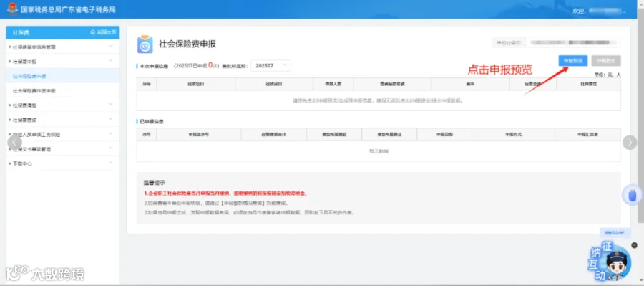Viewport: 644px width, 286px height.
Task: Select the 社保费申报 menu item
Action: tap(63, 62)
